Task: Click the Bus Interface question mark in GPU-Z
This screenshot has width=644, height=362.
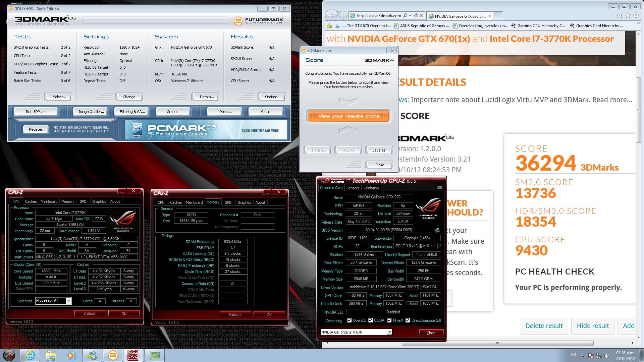Action: [440, 246]
